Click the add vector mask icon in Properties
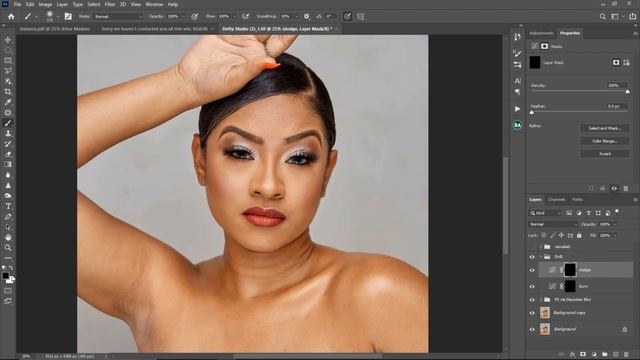 tap(626, 62)
